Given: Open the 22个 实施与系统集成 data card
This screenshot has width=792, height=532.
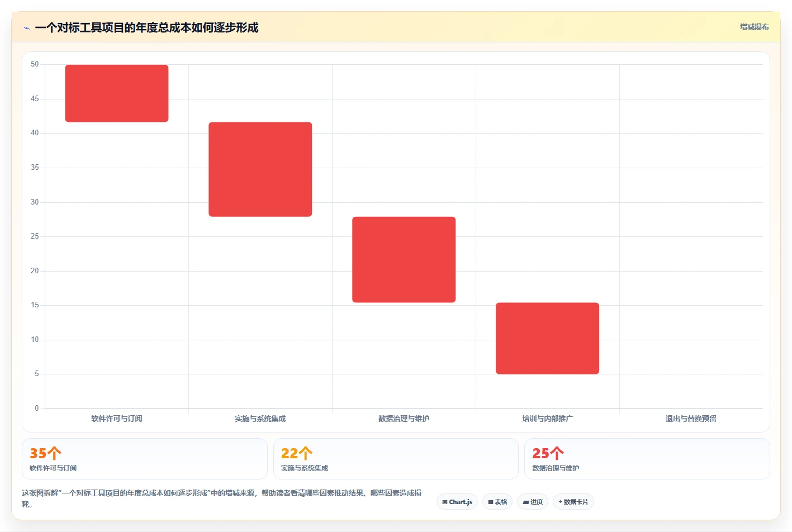Looking at the screenshot, I should [x=396, y=459].
